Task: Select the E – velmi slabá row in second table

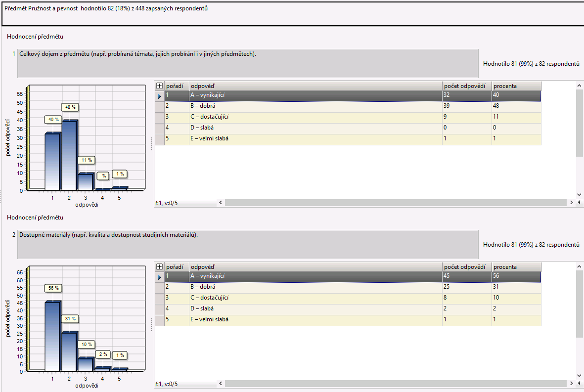Action: click(x=315, y=320)
